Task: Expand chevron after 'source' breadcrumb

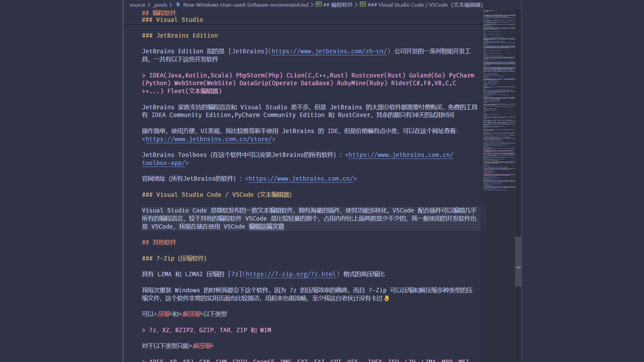Action: point(149,5)
